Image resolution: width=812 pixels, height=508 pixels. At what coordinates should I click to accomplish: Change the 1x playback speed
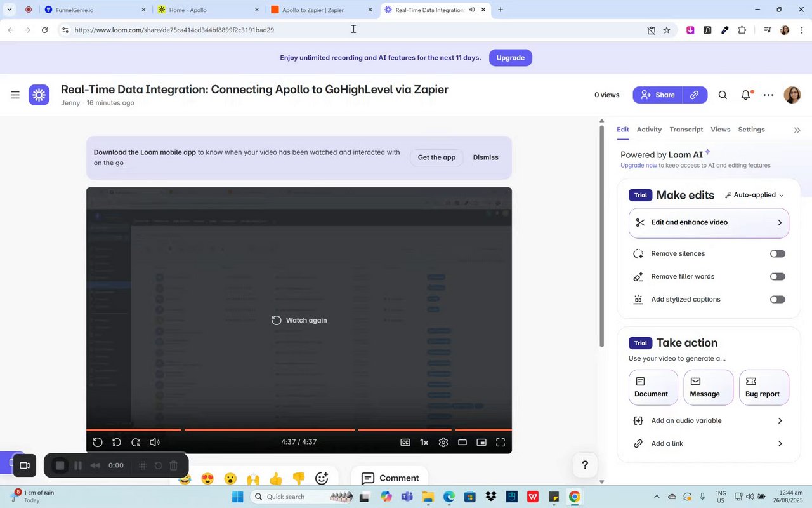coord(424,442)
